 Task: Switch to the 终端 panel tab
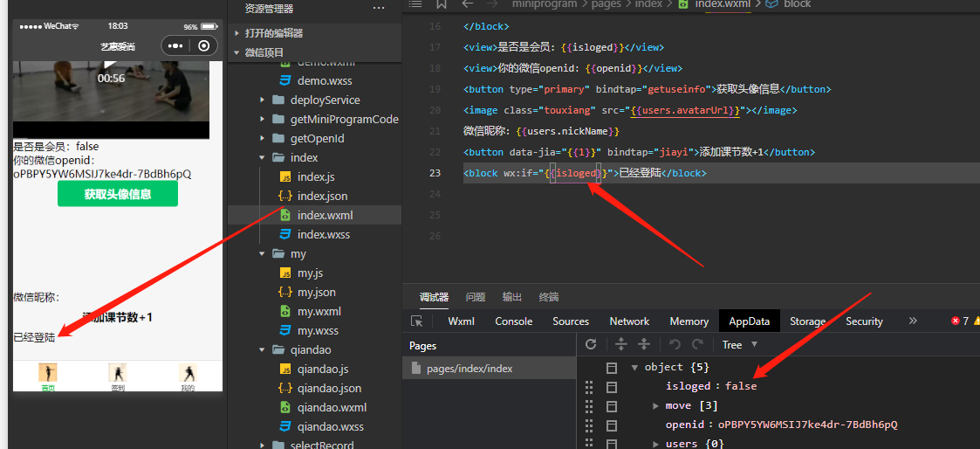pyautogui.click(x=549, y=297)
